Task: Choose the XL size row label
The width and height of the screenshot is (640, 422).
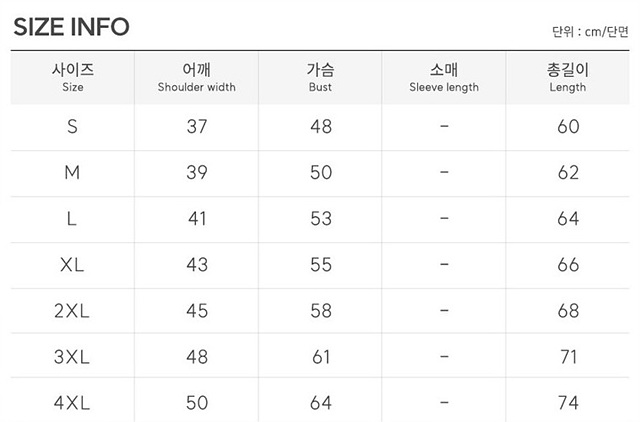Action: coord(72,265)
